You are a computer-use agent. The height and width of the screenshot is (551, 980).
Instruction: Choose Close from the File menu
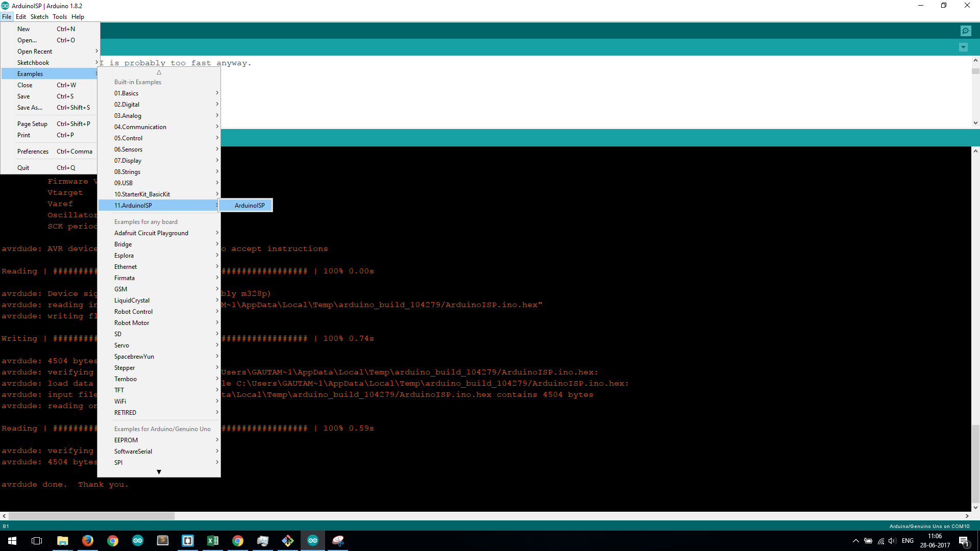[50, 85]
